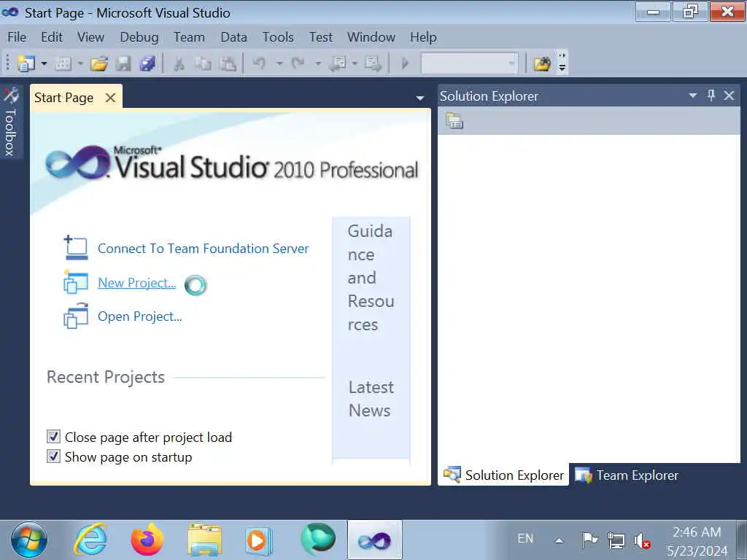Click the New Project... link
747x560 pixels.
tap(136, 283)
